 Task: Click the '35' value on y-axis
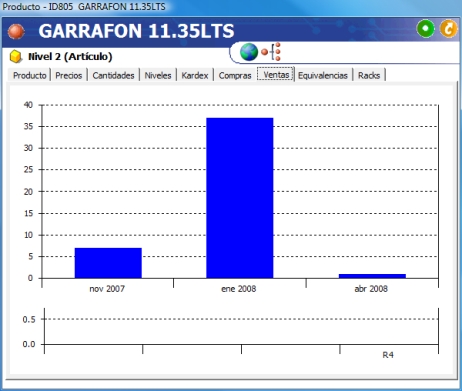[28, 126]
